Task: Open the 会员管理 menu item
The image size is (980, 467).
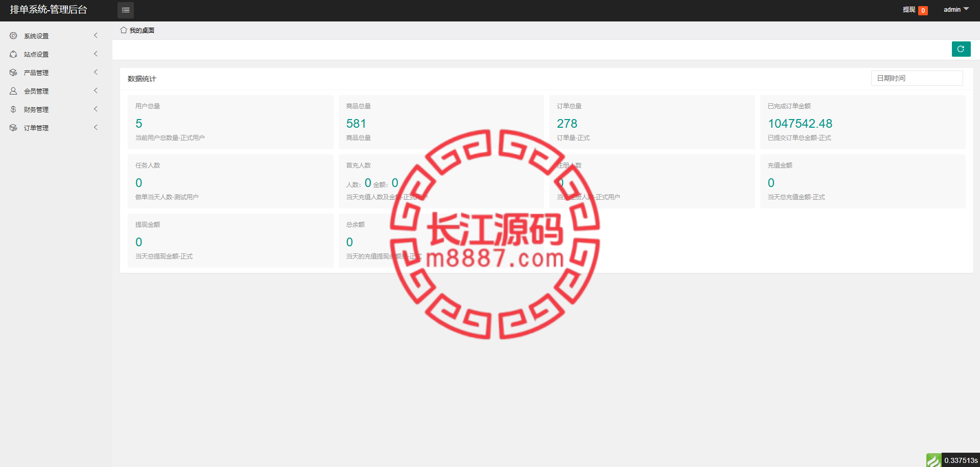Action: pos(56,91)
